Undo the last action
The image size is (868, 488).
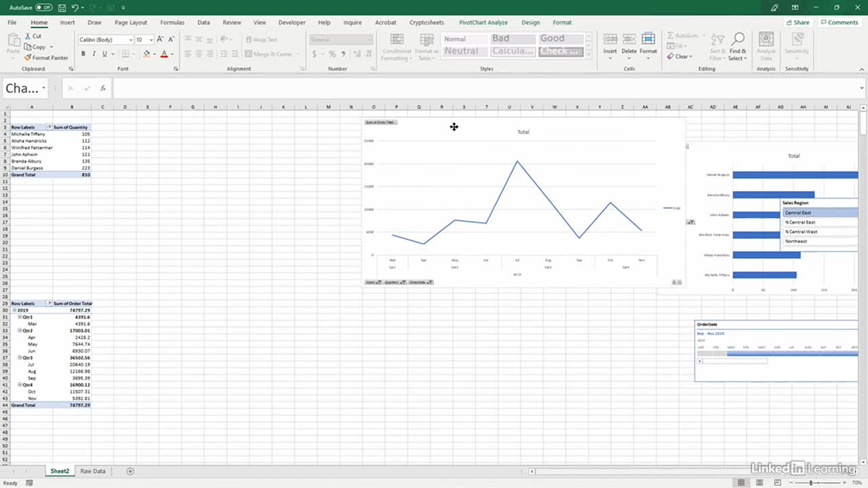[75, 7]
